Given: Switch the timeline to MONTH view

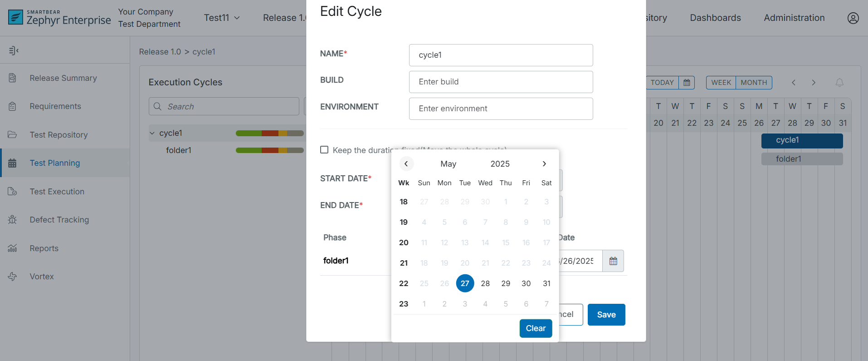Looking at the screenshot, I should coord(753,83).
